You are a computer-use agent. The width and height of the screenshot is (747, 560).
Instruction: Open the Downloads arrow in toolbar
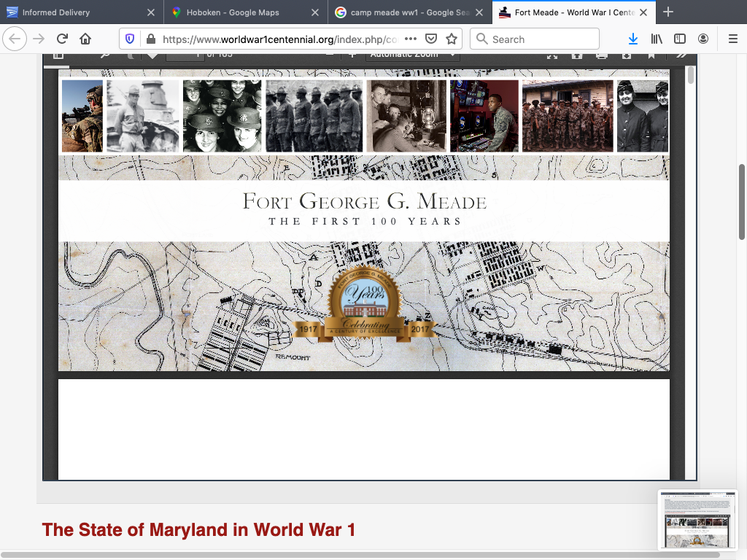[632, 39]
